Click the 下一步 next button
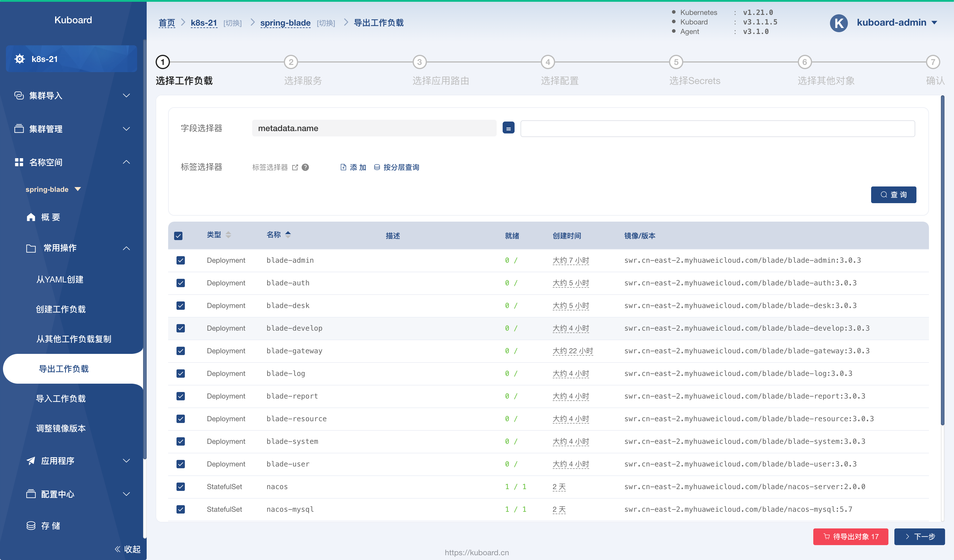 tap(919, 536)
